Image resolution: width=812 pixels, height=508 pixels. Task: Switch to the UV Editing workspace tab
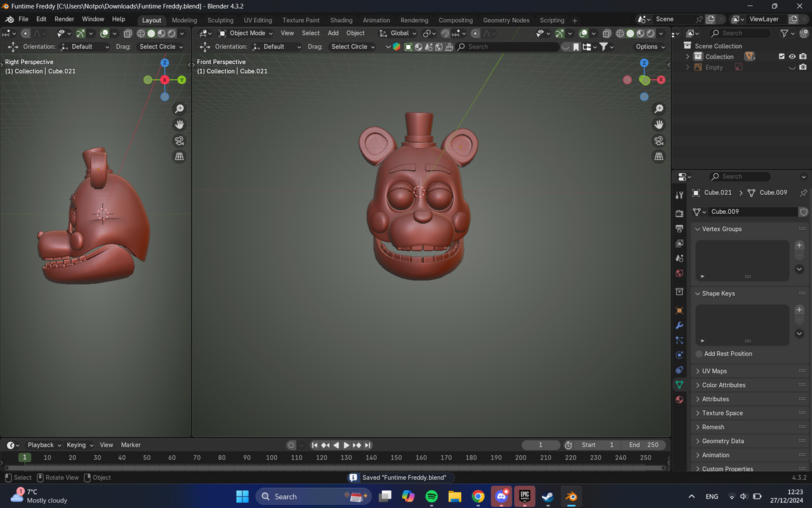click(x=258, y=20)
